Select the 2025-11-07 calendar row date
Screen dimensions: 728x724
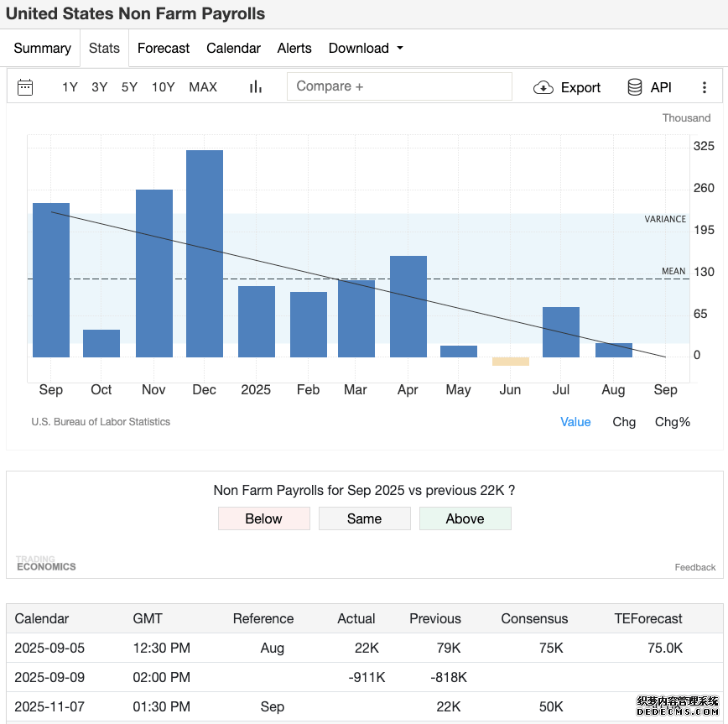coord(49,706)
